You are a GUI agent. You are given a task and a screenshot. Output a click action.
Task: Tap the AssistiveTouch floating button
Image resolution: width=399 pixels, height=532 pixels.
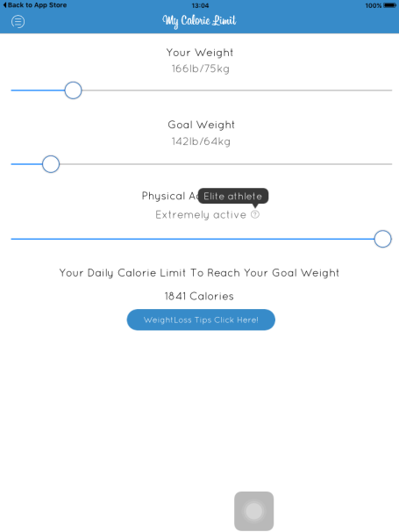coord(254,511)
